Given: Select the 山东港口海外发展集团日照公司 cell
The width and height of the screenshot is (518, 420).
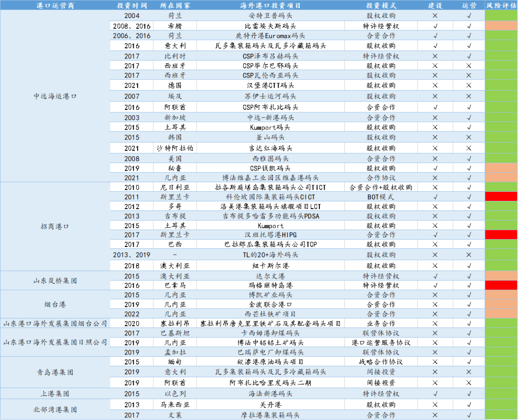Looking at the screenshot, I should (x=55, y=342).
